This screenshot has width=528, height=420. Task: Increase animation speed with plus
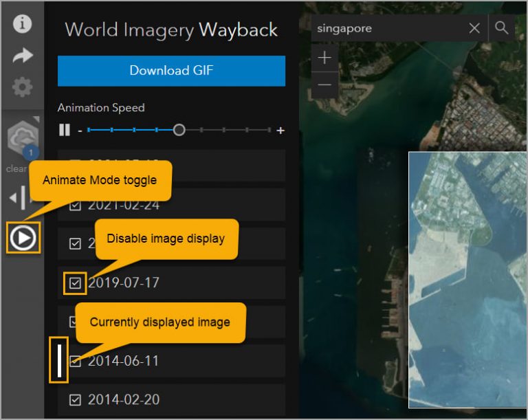coord(280,131)
